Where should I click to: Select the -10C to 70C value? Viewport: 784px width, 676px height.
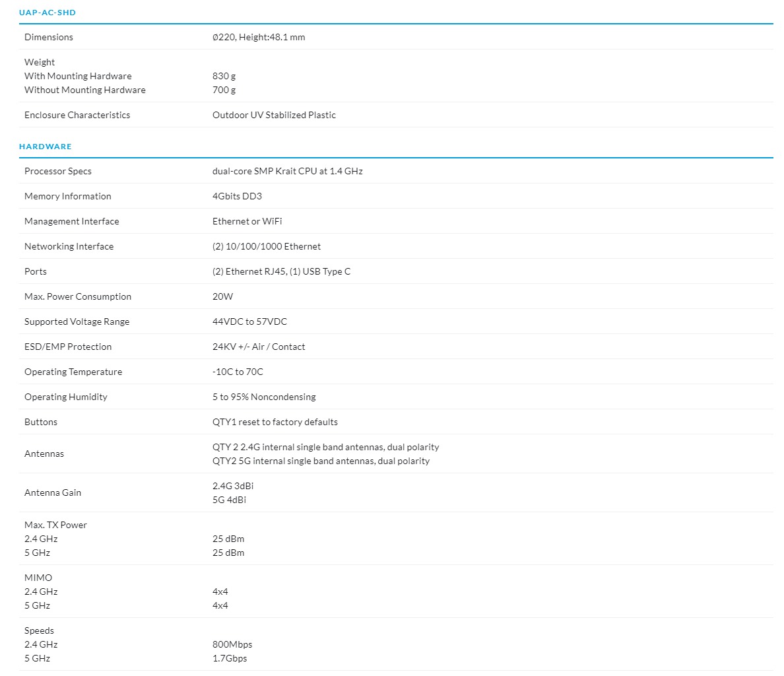click(238, 372)
